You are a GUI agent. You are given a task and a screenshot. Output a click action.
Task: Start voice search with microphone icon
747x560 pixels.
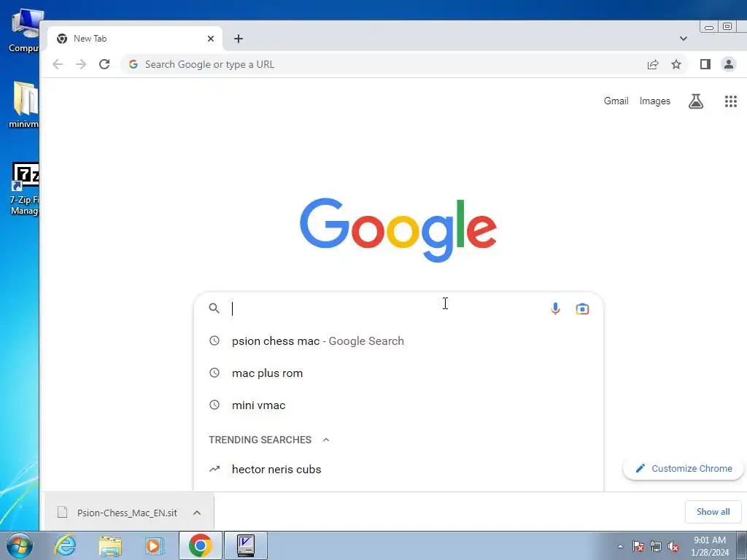(555, 308)
